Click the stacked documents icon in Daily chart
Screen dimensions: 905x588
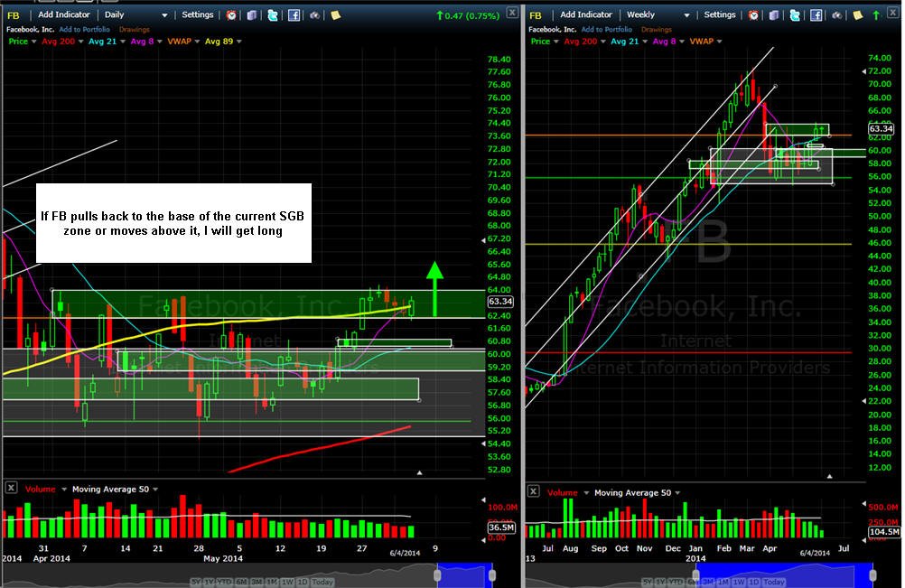tap(251, 15)
